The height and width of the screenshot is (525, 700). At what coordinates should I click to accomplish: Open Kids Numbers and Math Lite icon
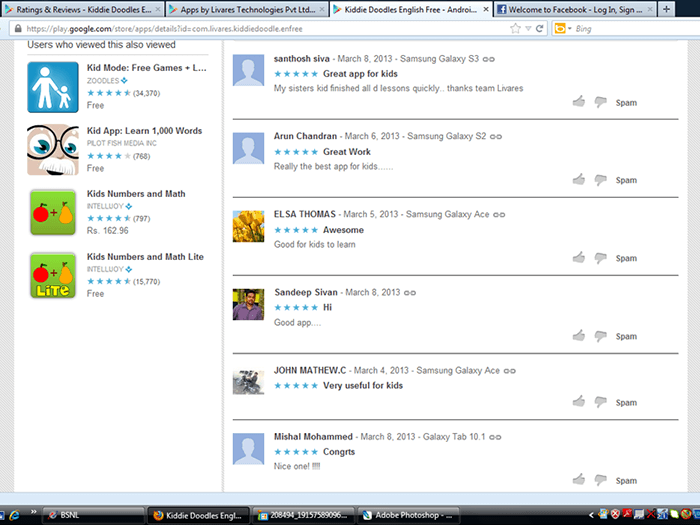[x=53, y=275]
